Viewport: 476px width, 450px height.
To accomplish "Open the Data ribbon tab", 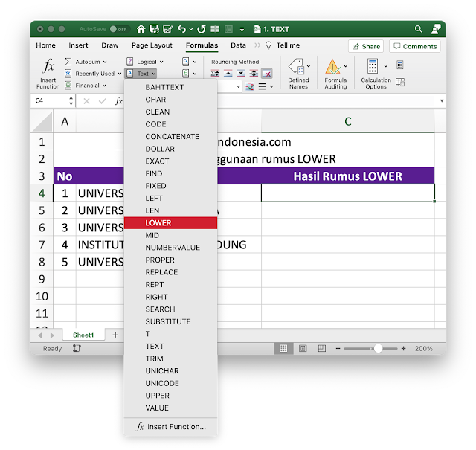I will [x=238, y=45].
